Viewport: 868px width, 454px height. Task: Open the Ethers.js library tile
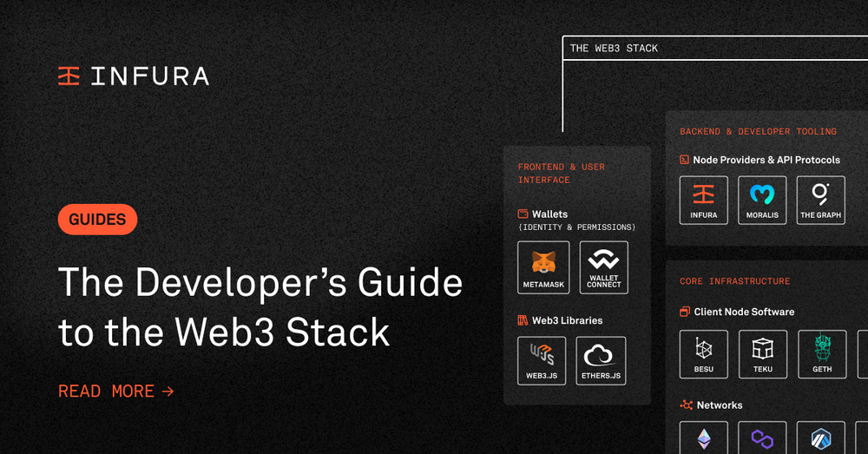click(601, 360)
